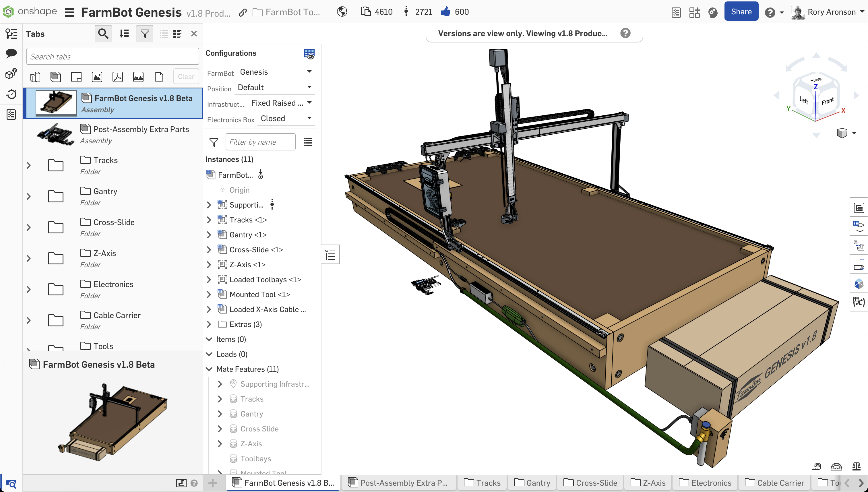Filter tabs by Drawing type
868x492 pixels.
click(x=76, y=77)
